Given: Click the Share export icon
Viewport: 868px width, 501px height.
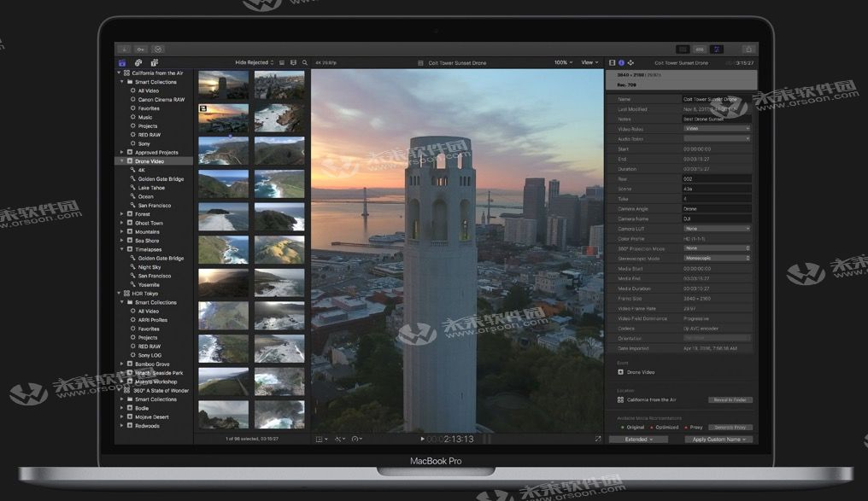Looking at the screenshot, I should (x=748, y=50).
